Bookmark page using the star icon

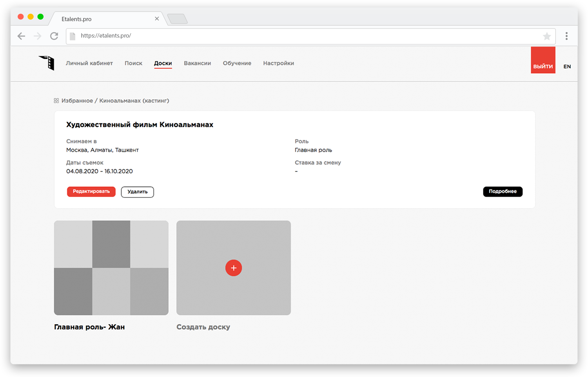coord(546,36)
